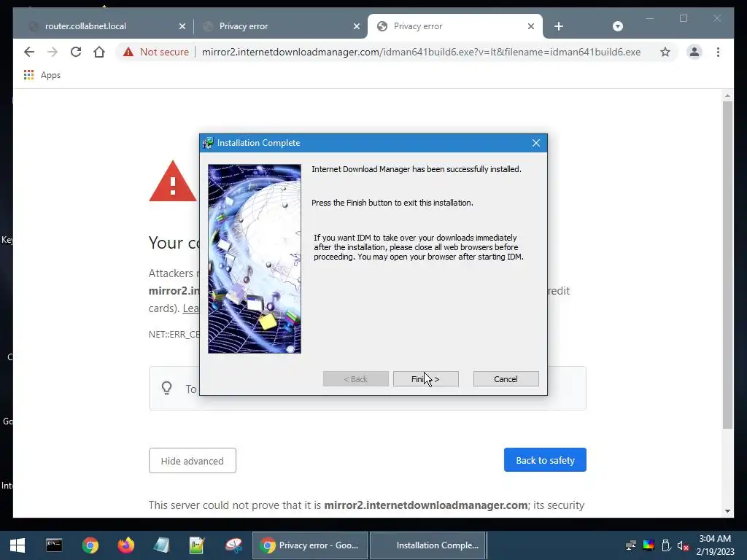Click the USB safely remove tray icon
Image resolution: width=747 pixels, height=560 pixels.
click(666, 545)
